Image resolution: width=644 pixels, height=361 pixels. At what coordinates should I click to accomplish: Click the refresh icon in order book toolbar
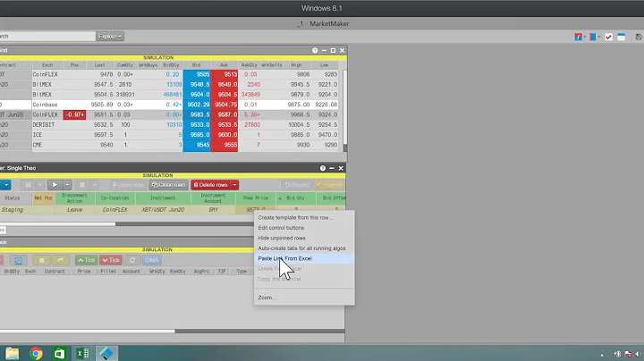(x=132, y=260)
